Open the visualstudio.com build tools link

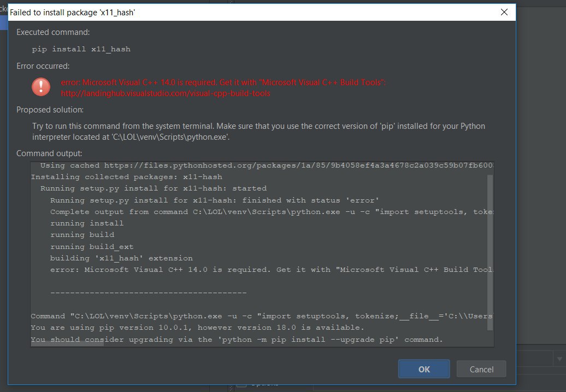pos(166,93)
